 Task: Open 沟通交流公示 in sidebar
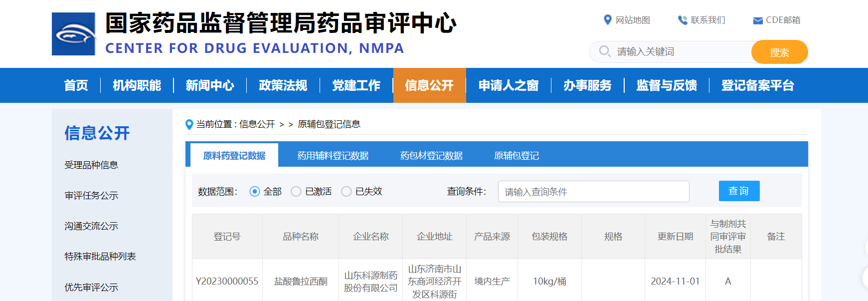(x=91, y=226)
